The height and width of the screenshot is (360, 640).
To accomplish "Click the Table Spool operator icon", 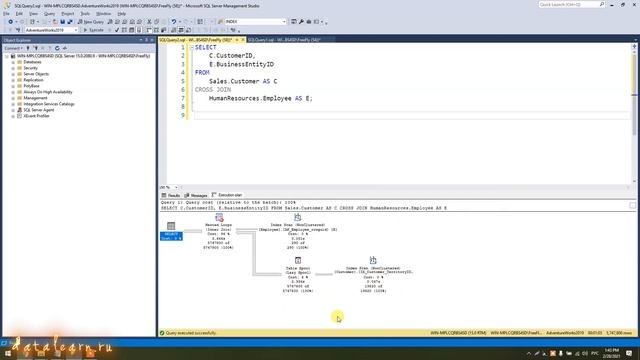I will click(x=298, y=260).
